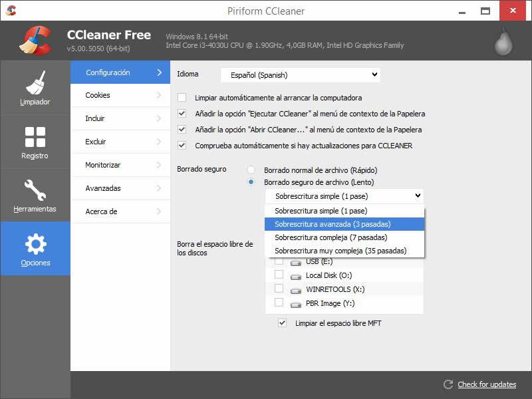Click the Local Disk (O:) drive icon
The height and width of the screenshot is (399, 532).
pyautogui.click(x=296, y=277)
